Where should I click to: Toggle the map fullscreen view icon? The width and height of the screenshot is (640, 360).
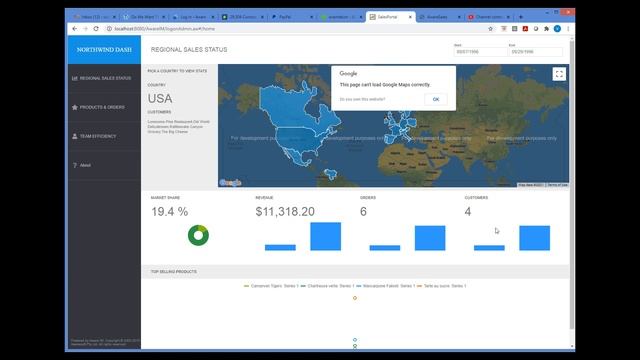click(559, 74)
